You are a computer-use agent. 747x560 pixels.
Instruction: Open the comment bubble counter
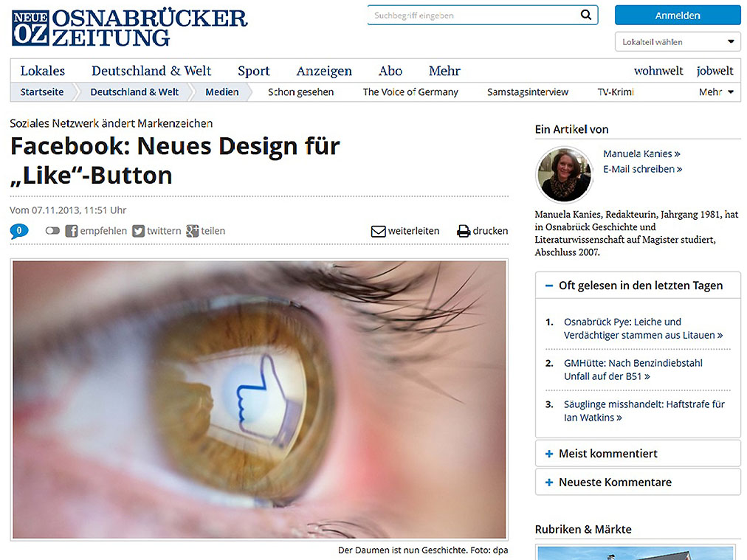pos(19,231)
